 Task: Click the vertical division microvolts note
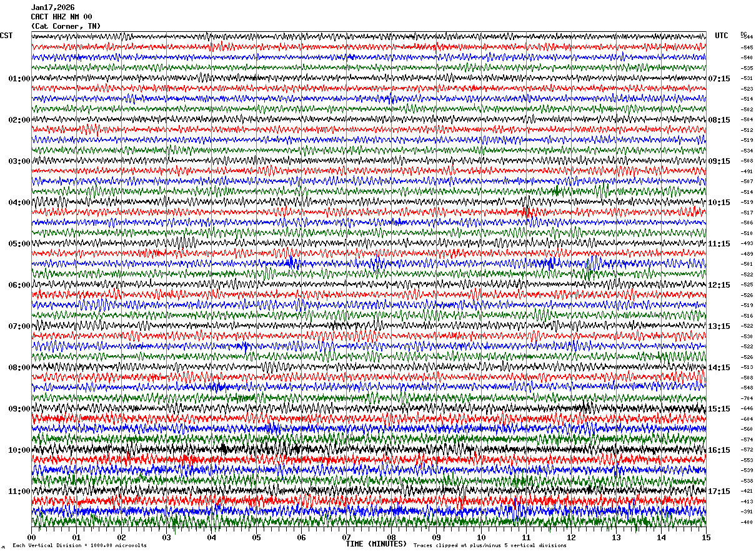[x=79, y=545]
